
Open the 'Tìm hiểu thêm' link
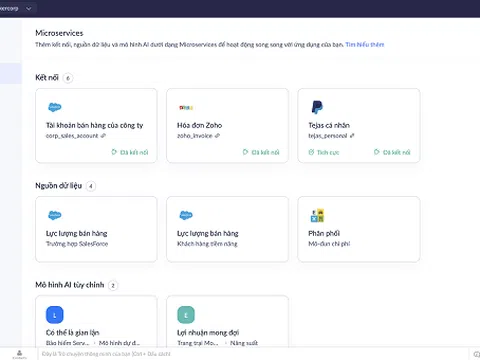pos(365,44)
